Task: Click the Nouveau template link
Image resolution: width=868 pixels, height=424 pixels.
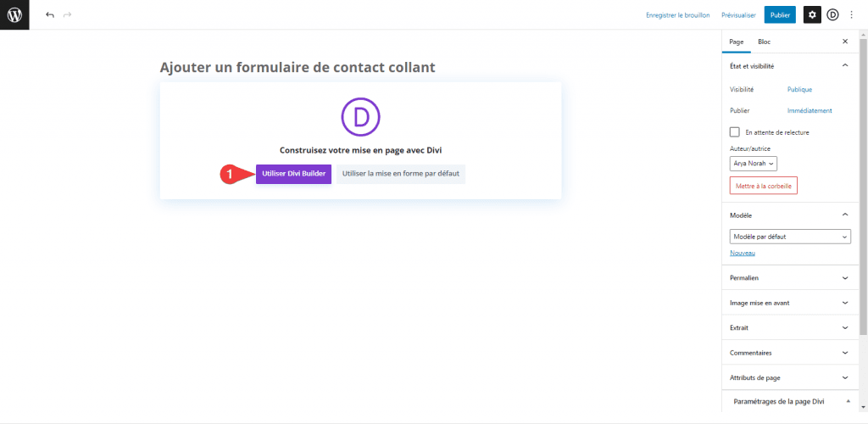Action: coord(743,253)
